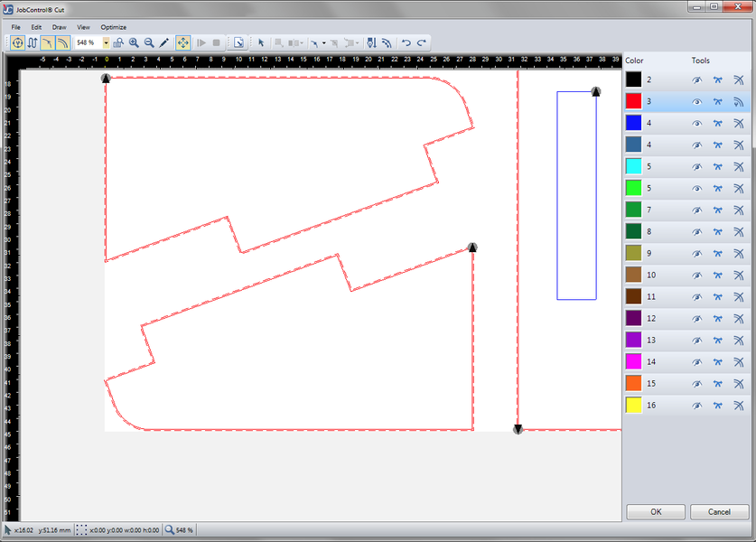Toggle visibility eye for red color 3

(696, 102)
